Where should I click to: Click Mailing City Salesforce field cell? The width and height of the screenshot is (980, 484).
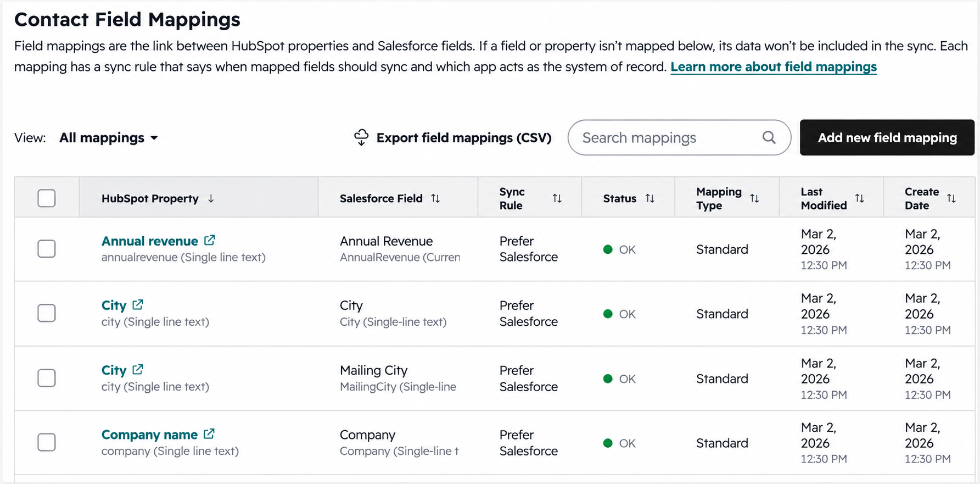397,379
